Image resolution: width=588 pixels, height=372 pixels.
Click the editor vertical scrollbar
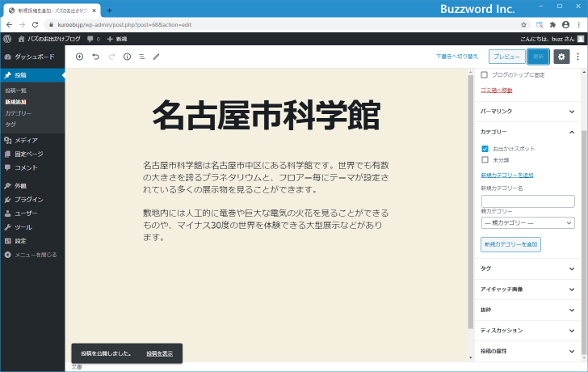tap(471, 201)
